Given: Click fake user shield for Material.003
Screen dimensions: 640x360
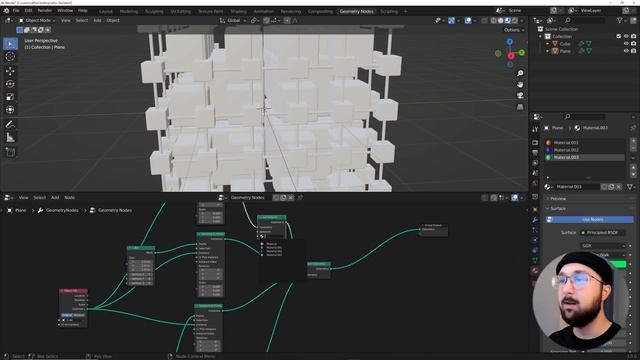Looking at the screenshot, I should (603, 187).
